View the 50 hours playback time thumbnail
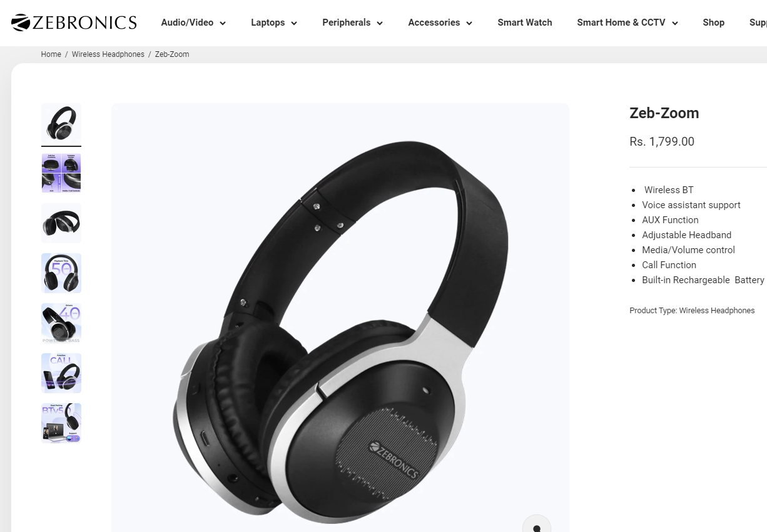This screenshot has width=767, height=532. pyautogui.click(x=61, y=273)
